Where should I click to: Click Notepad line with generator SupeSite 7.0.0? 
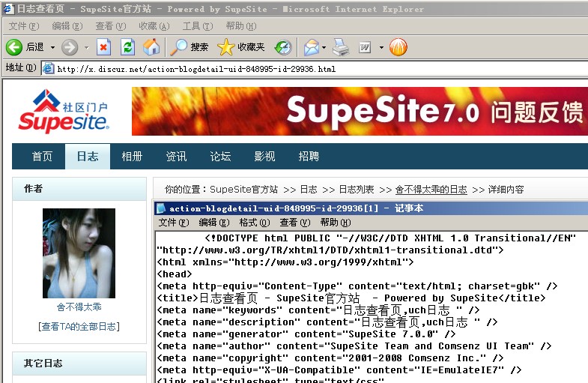tap(306, 334)
